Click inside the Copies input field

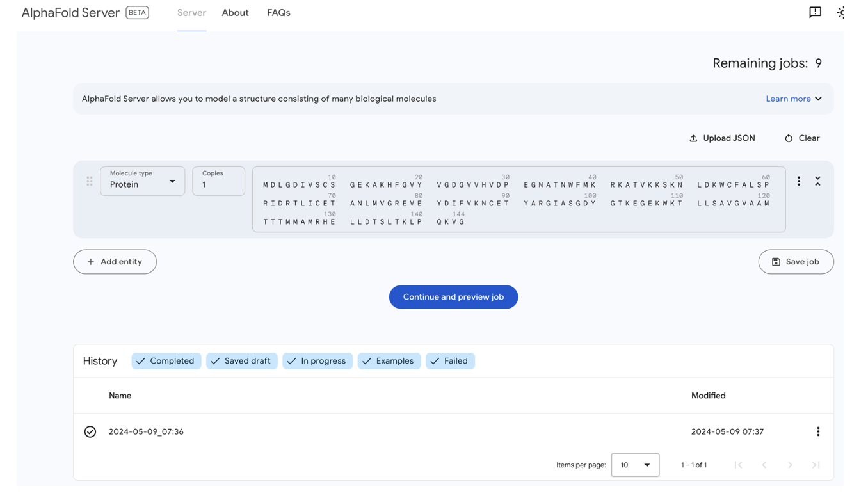pos(218,184)
